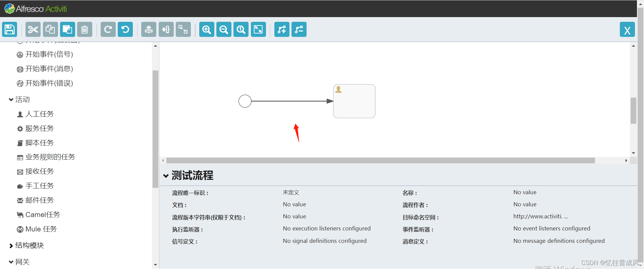Click the palette vertical scrollbar thumb

point(155,129)
